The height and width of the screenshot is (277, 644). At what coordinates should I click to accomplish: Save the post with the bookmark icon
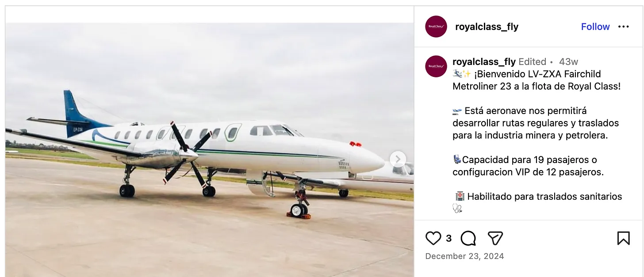(623, 238)
